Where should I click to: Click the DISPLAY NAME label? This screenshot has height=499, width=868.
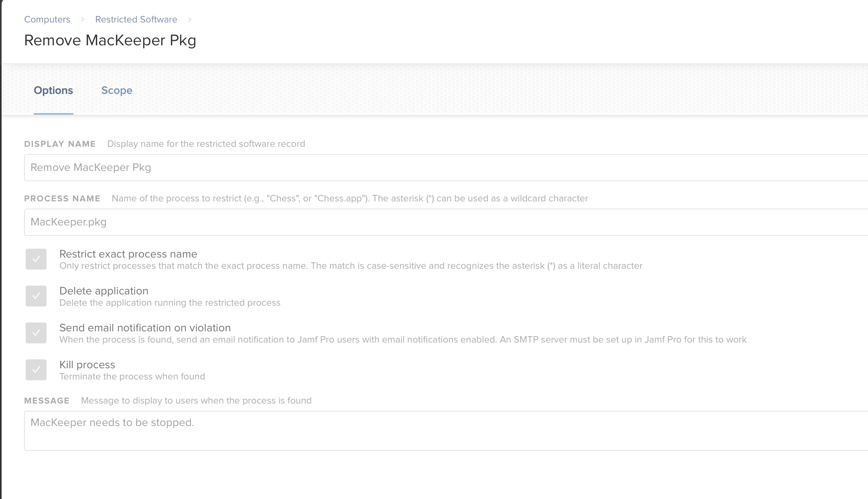60,144
